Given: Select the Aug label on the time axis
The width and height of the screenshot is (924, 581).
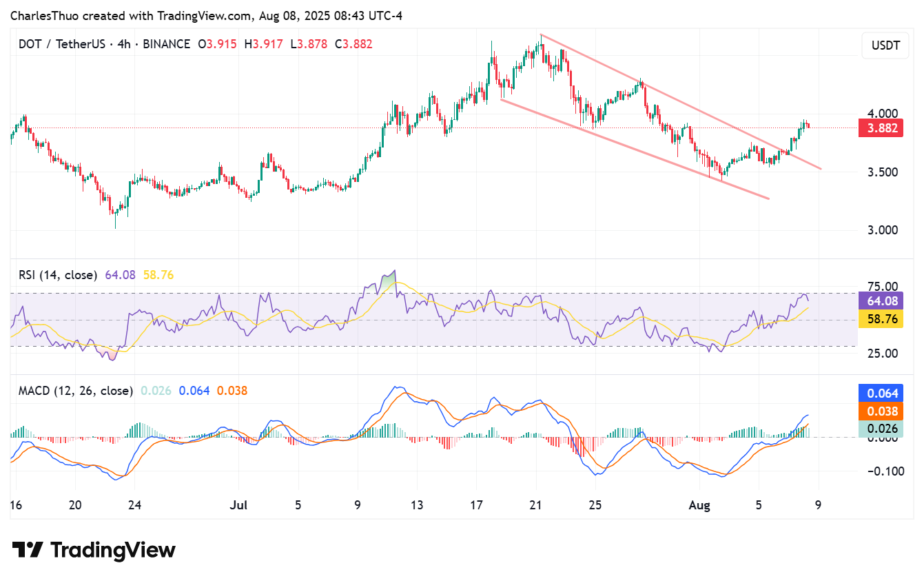Looking at the screenshot, I should click(x=700, y=505).
